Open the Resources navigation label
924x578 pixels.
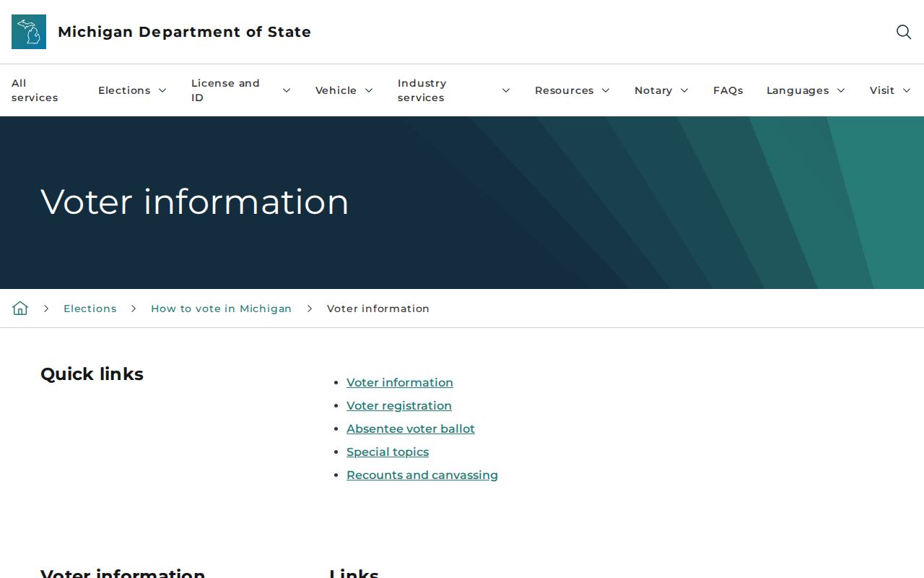click(x=564, y=90)
